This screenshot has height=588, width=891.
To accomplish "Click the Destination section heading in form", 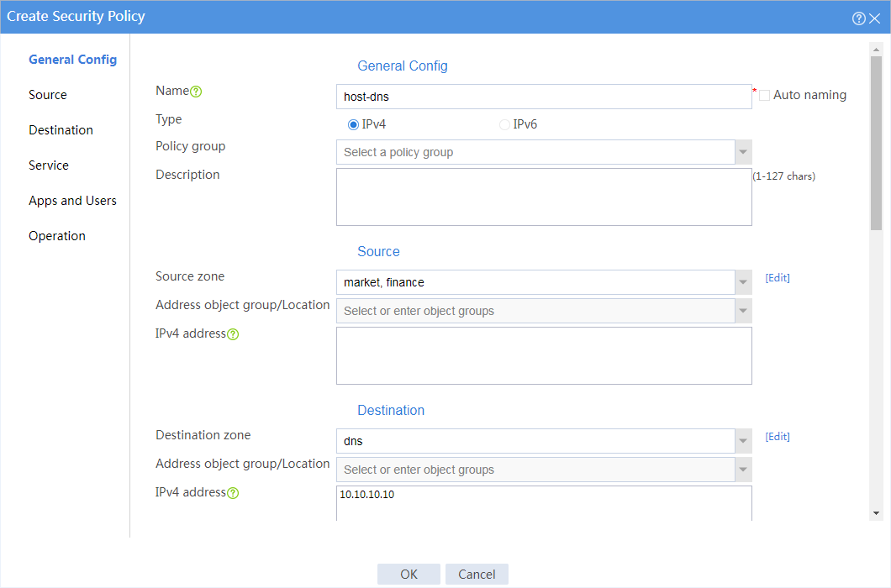I will click(x=391, y=410).
